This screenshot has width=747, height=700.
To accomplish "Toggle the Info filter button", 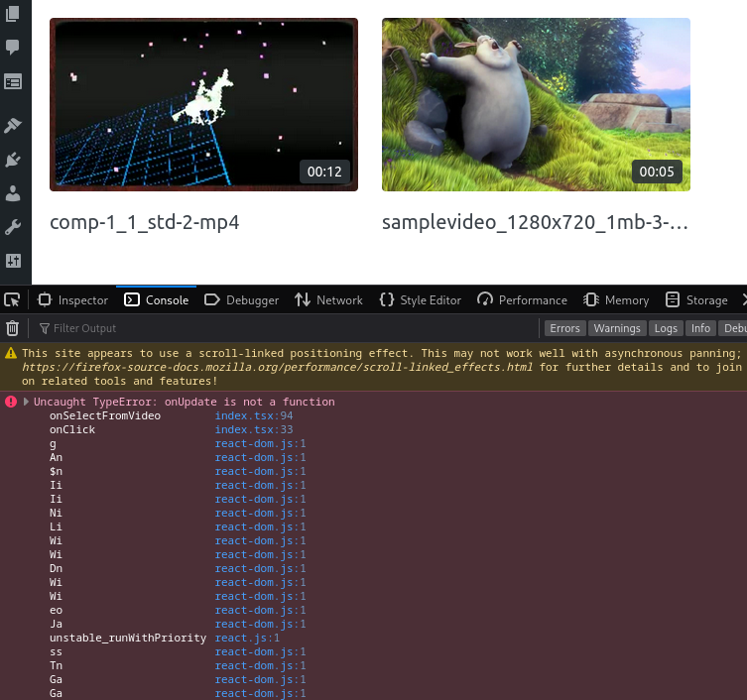I will coord(700,328).
